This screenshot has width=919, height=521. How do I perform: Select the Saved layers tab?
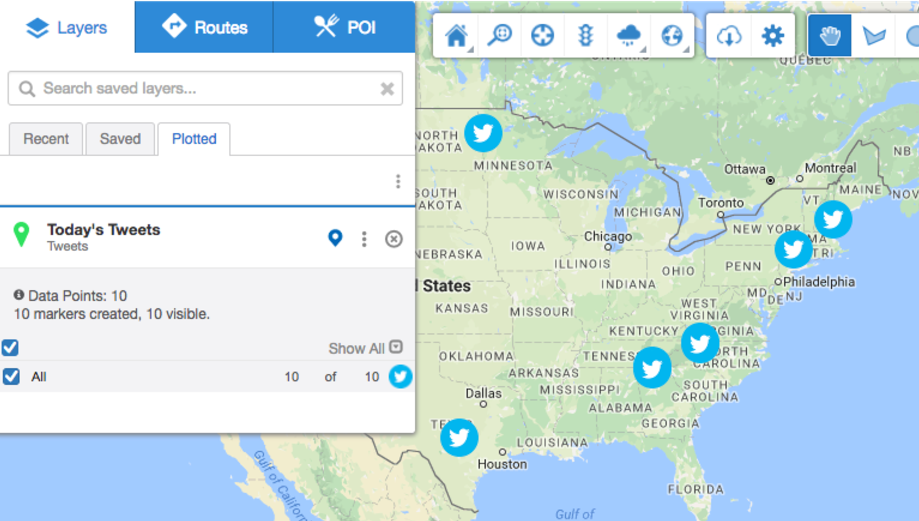click(x=120, y=139)
